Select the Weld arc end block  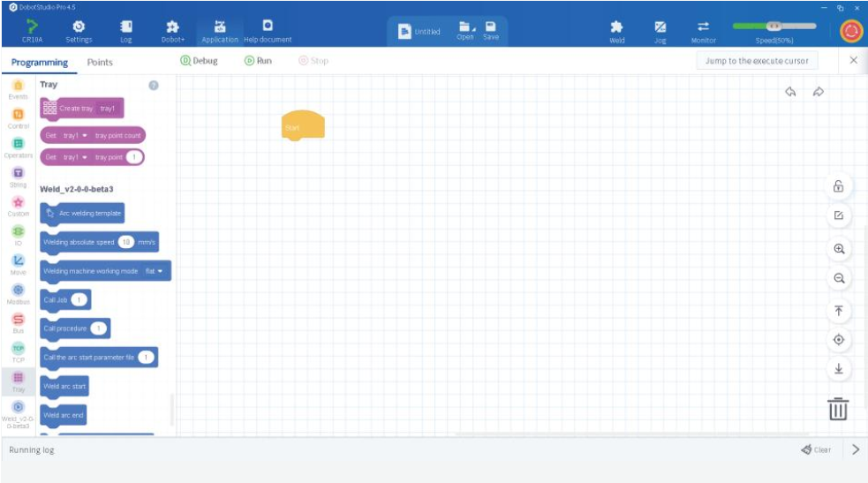coord(63,415)
